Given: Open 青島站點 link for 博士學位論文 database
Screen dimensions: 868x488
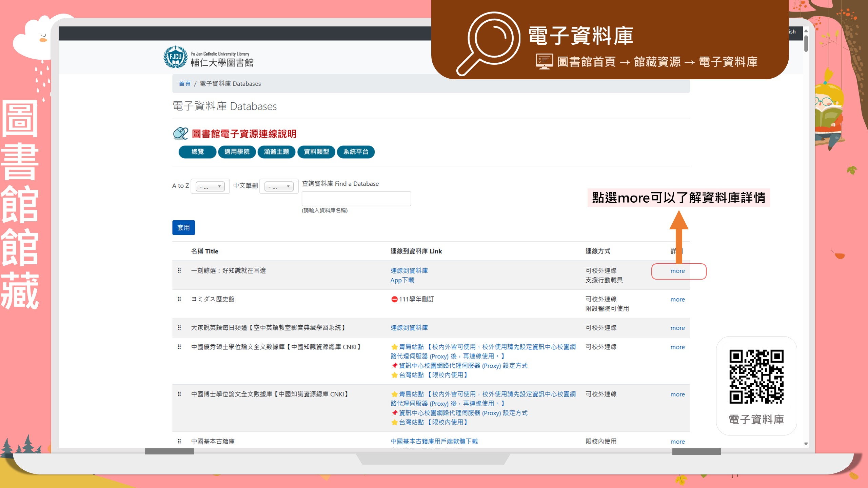Looking at the screenshot, I should pos(483,399).
